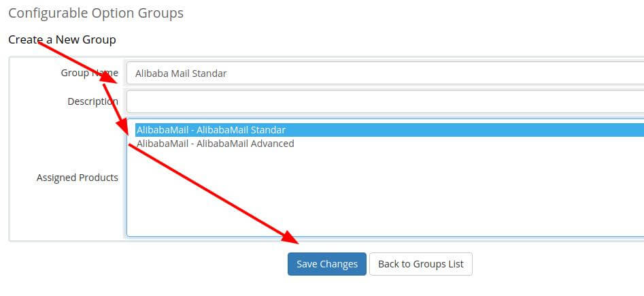Click into the empty Description field
The image size is (644, 296).
(x=386, y=101)
